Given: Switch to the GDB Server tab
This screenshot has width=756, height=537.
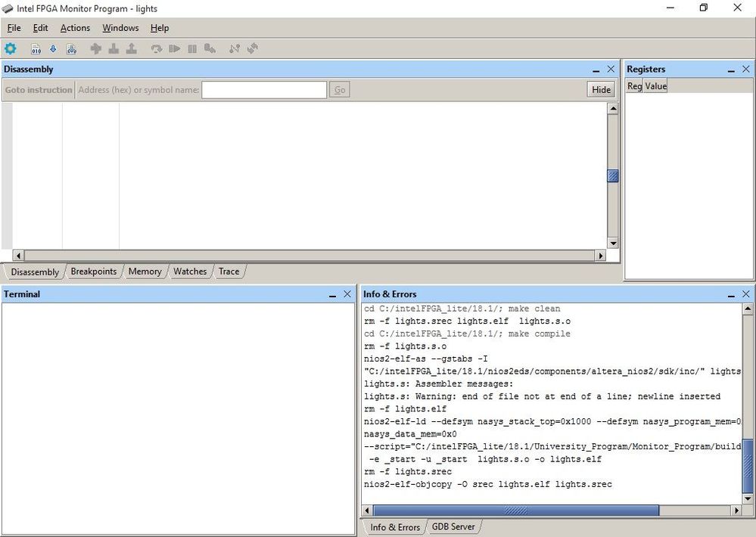Looking at the screenshot, I should coord(453,527).
